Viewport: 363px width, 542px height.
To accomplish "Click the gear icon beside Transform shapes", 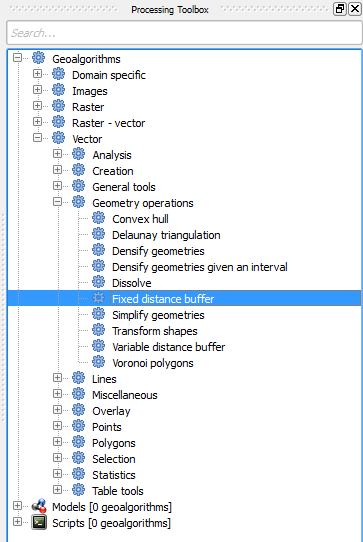I will pyautogui.click(x=99, y=330).
